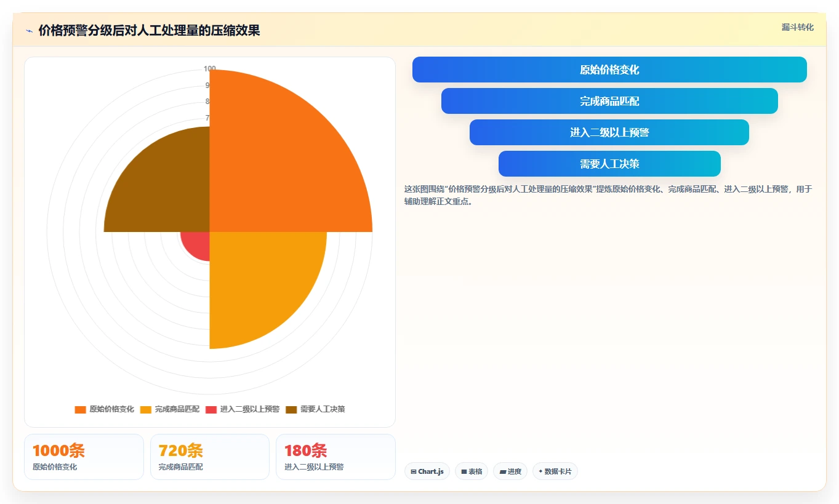Click the Chart.js tag
This screenshot has width=839, height=504.
click(427, 471)
